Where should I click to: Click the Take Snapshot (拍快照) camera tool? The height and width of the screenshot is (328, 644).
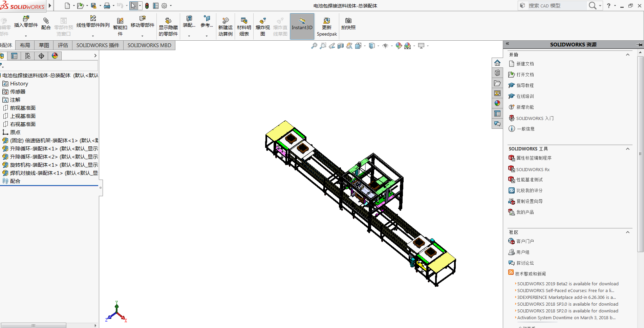[348, 24]
